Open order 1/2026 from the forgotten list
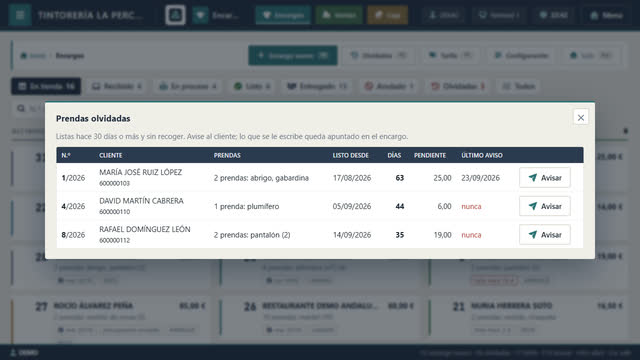The height and width of the screenshot is (360, 640). click(73, 178)
